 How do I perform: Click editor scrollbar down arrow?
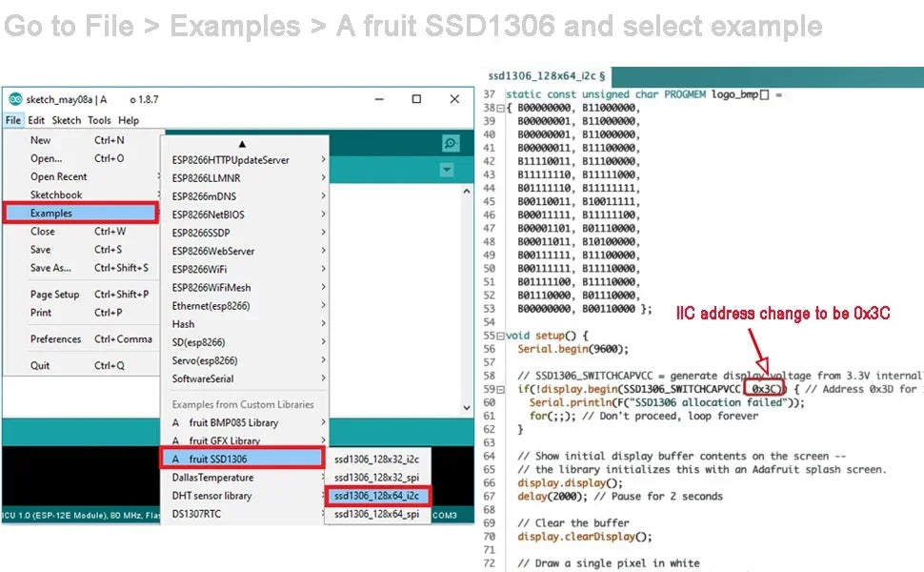pos(467,407)
